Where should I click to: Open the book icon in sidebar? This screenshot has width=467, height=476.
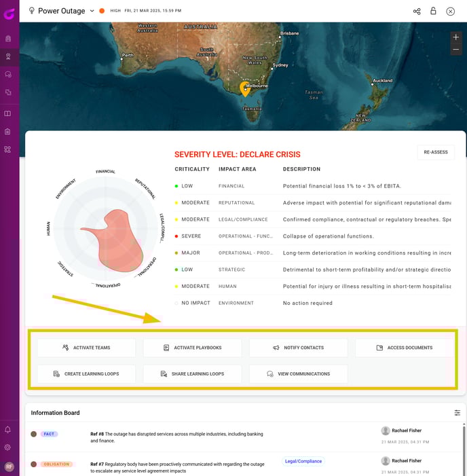click(7, 113)
